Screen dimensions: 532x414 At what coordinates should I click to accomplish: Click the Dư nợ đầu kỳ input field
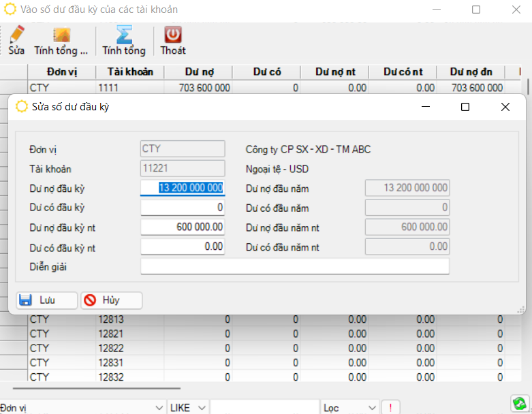[x=183, y=189]
